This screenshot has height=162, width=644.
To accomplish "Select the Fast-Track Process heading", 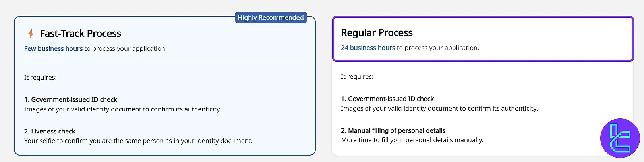I will (x=80, y=34).
